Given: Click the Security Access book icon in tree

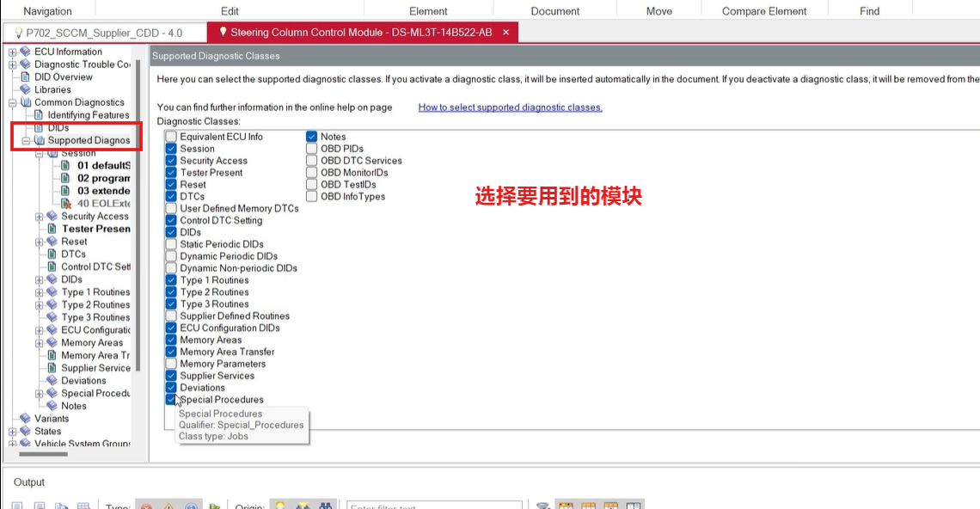Looking at the screenshot, I should [x=52, y=216].
